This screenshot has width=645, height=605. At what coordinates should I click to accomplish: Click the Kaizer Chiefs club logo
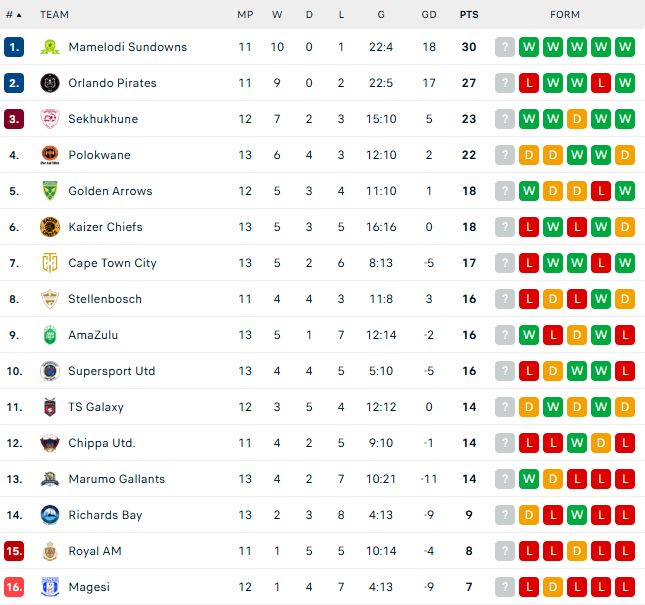tap(49, 227)
